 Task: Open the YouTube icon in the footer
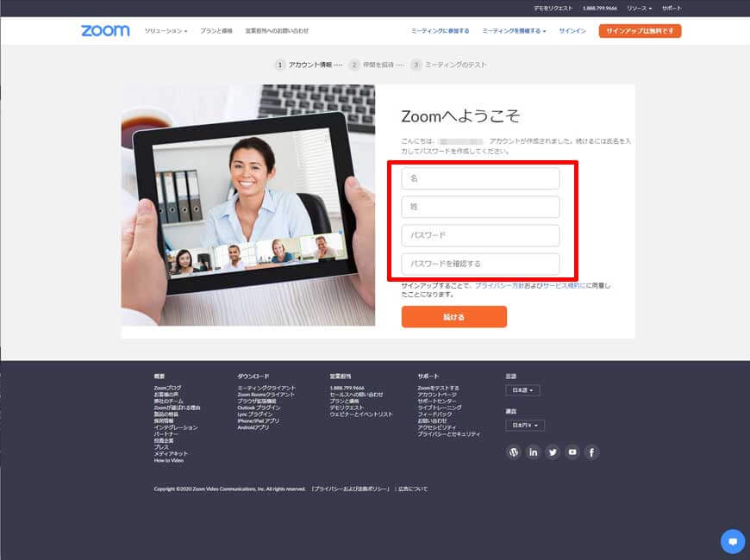572,452
